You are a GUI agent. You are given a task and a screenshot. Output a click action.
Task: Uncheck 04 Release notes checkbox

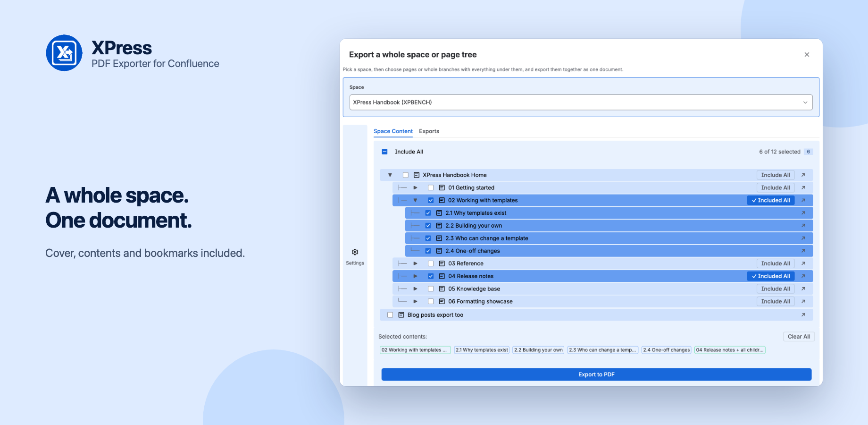pyautogui.click(x=431, y=276)
